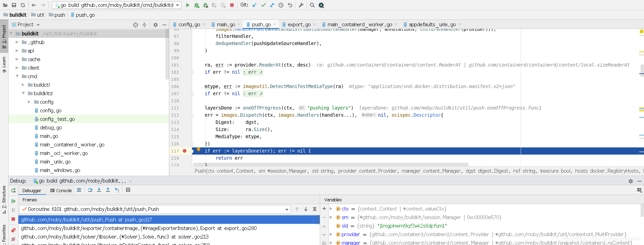Click Evaluate Expression calculator icon
The height and width of the screenshot is (245, 644).
point(128,190)
